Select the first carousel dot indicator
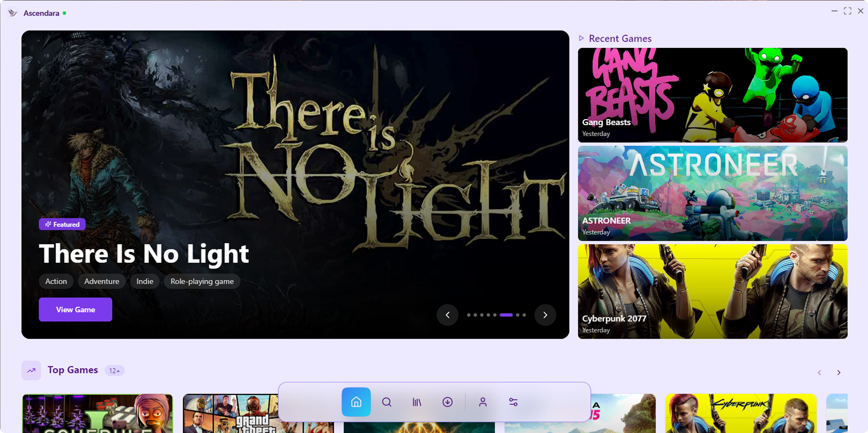 point(469,315)
